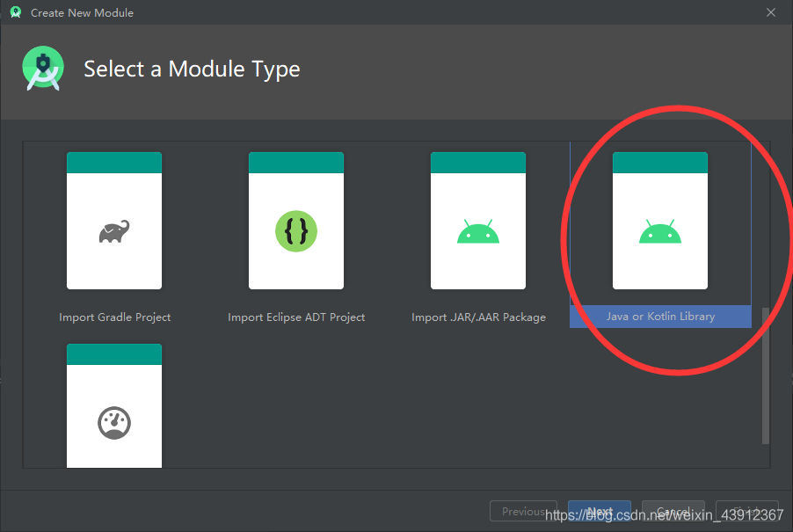
Task: Click the Import .JAR/.AAR Package label
Action: coord(478,317)
